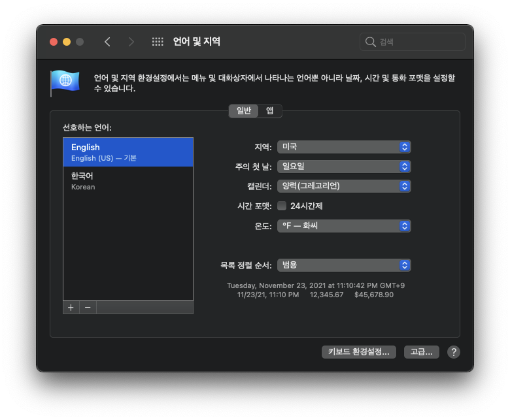Click the sample number 12,345.67
The image size is (510, 420).
point(326,295)
